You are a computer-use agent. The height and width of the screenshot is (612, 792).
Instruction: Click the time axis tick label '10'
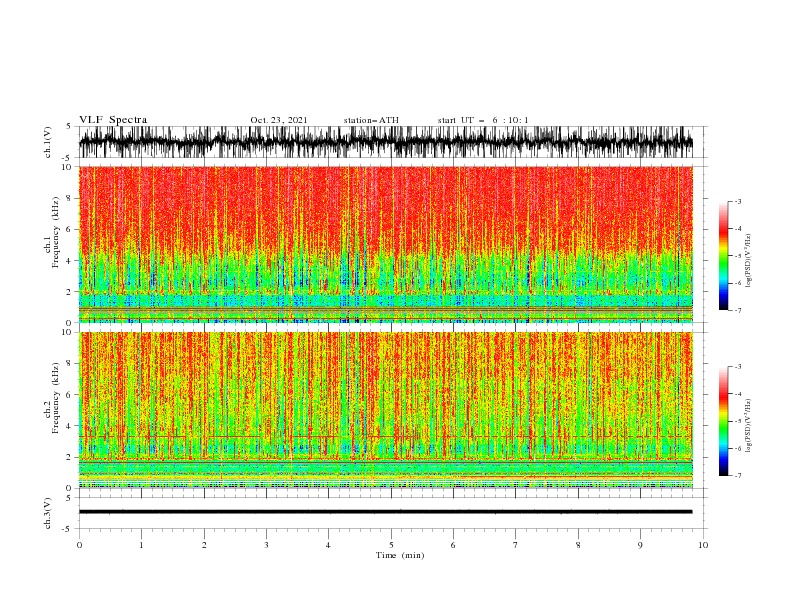703,545
